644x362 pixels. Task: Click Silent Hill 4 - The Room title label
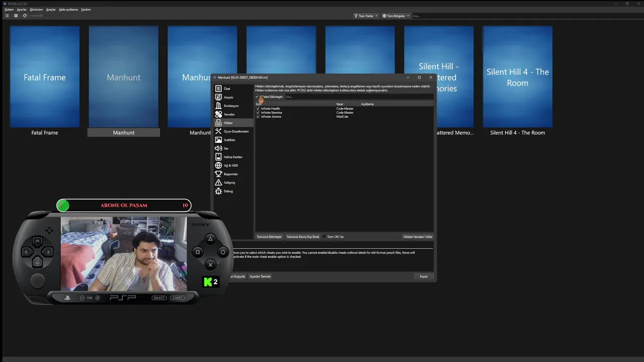tap(517, 133)
